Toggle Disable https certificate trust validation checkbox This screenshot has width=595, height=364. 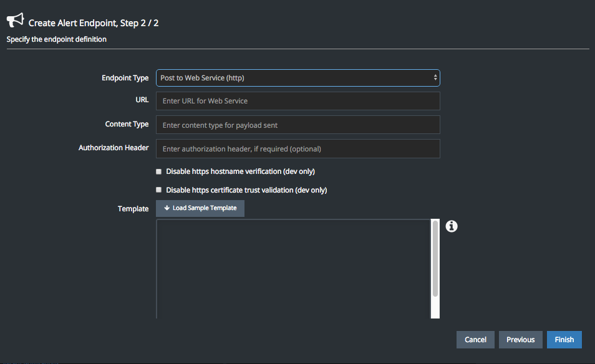pyautogui.click(x=159, y=190)
